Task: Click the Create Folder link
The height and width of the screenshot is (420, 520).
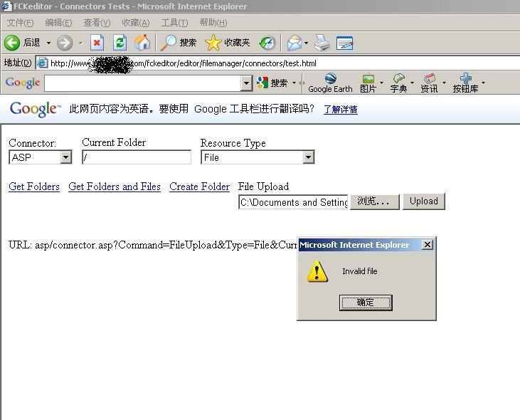Action: coord(199,187)
